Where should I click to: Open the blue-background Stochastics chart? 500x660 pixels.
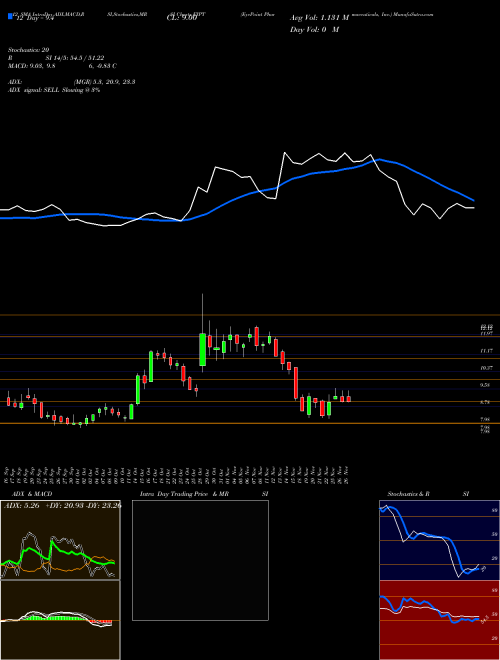click(x=437, y=540)
